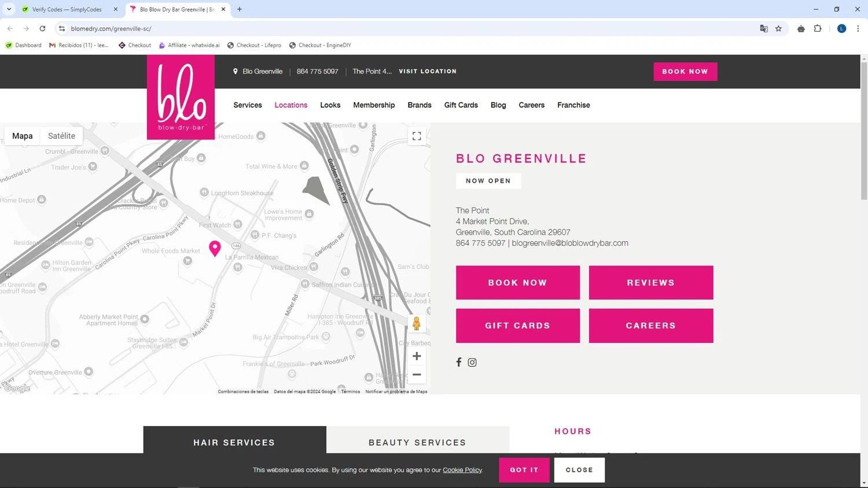Open the Dashboard bookmark
This screenshot has width=868, height=488.
click(x=24, y=45)
